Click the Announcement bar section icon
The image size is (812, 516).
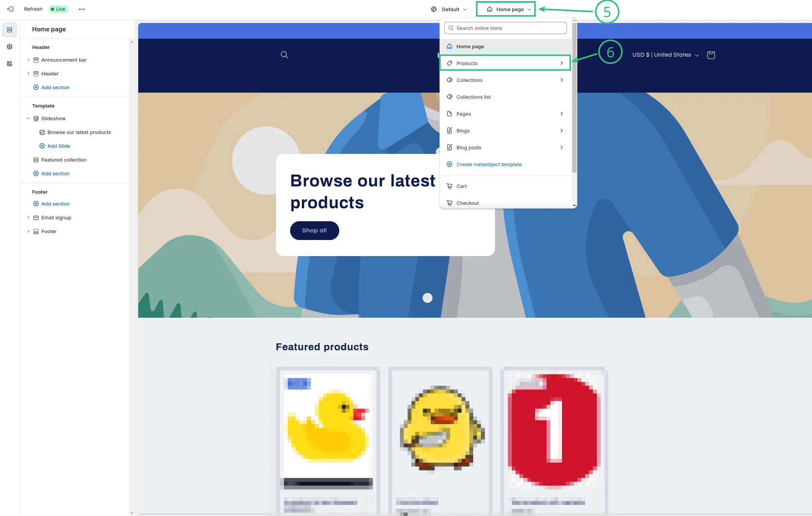tap(36, 60)
